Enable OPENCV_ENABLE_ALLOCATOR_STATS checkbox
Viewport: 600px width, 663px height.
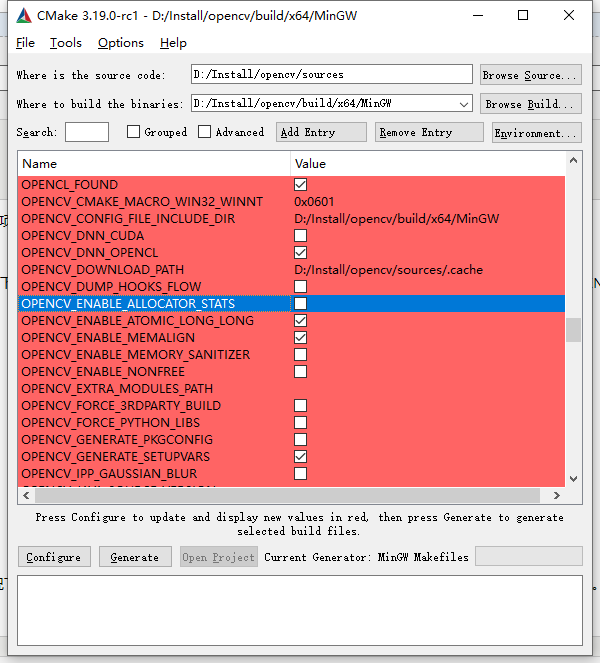pyautogui.click(x=301, y=303)
